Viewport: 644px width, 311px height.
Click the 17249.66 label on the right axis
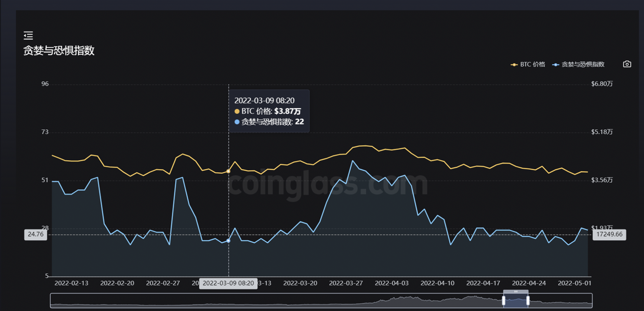click(610, 234)
